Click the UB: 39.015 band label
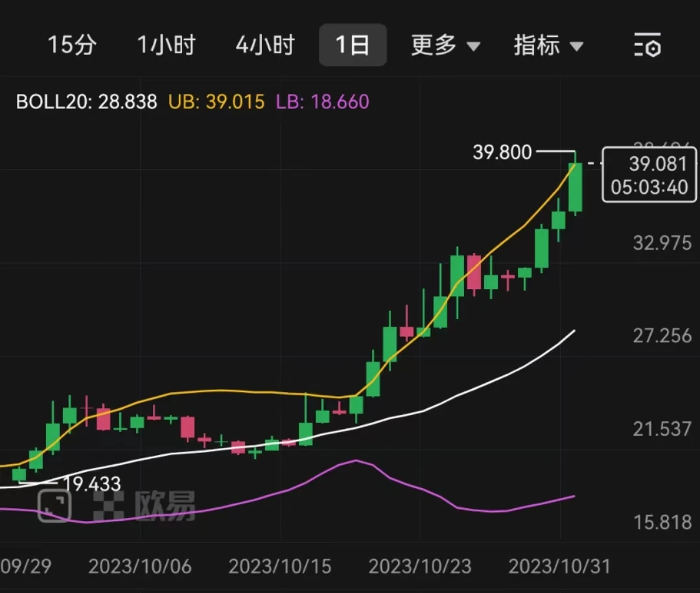 click(x=216, y=102)
